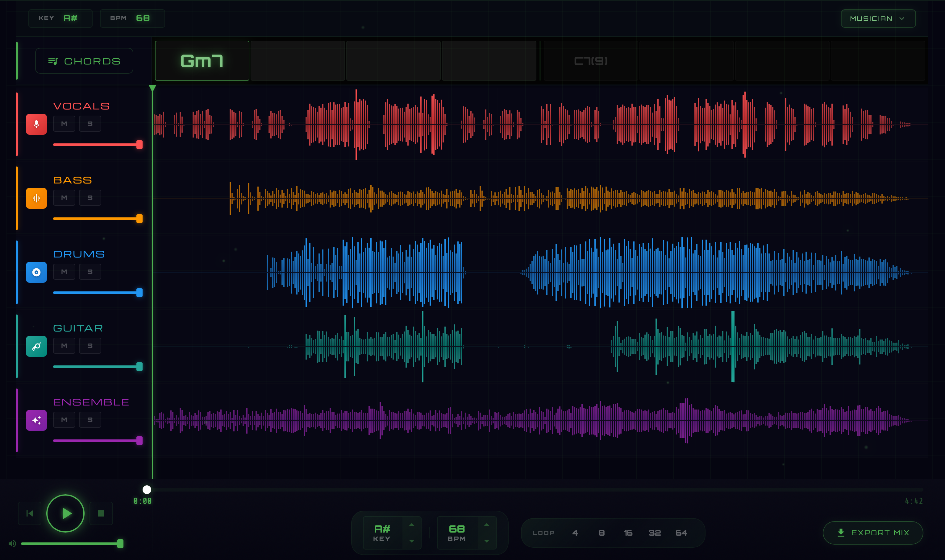The image size is (945, 560).
Task: Select the Gm7 chord cell
Action: coord(202,60)
